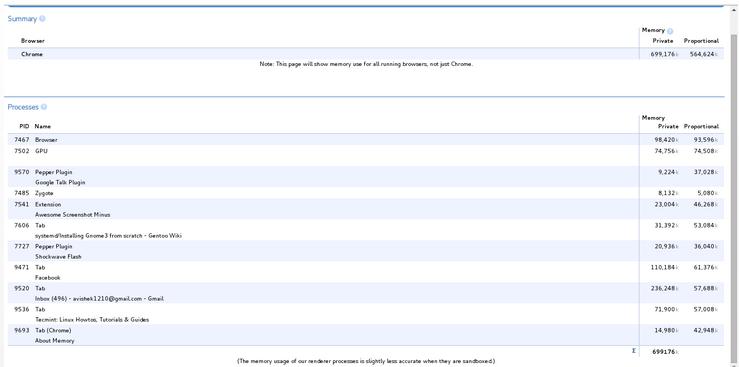This screenshot has height=367, width=739.
Task: Click the Google Talk Plugin entry
Action: coord(60,182)
